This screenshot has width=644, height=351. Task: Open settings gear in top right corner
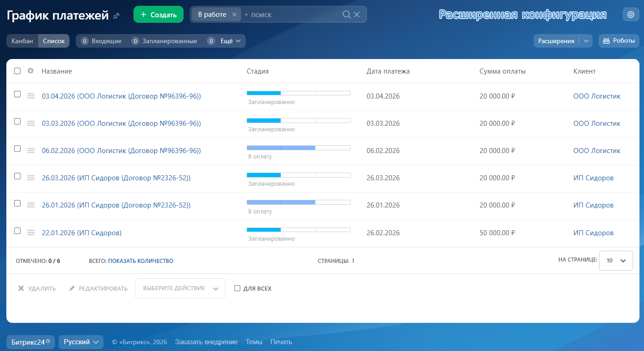[630, 15]
